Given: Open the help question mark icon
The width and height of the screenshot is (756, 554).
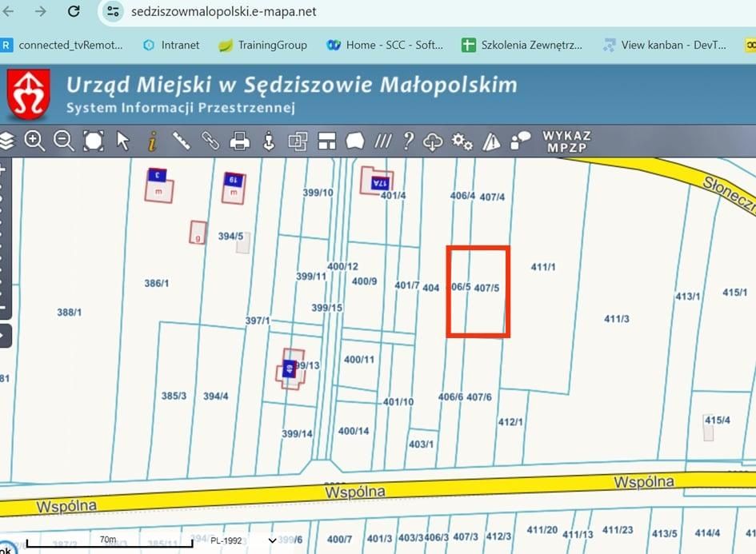Looking at the screenshot, I should pos(408,141).
